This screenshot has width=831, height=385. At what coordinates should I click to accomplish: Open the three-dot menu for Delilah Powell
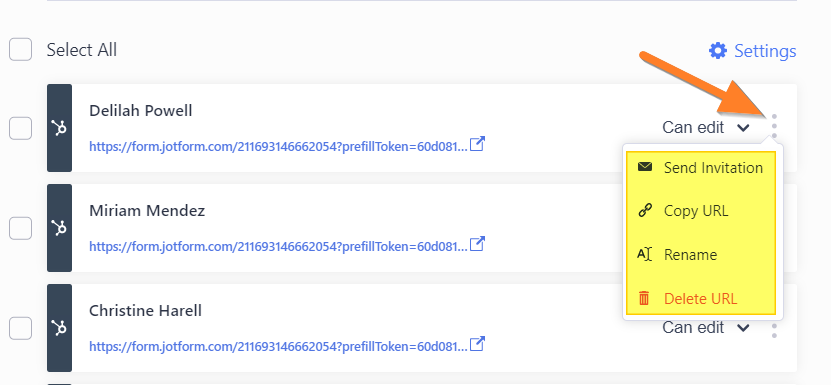pyautogui.click(x=774, y=126)
